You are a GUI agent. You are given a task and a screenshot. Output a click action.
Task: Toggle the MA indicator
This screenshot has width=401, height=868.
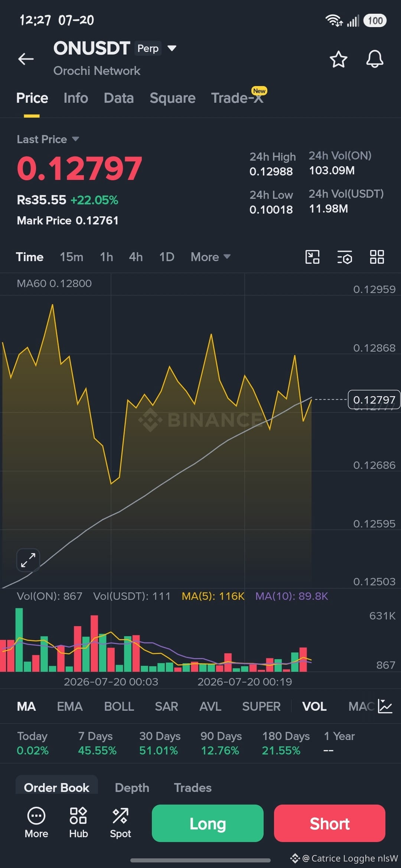coord(26,706)
